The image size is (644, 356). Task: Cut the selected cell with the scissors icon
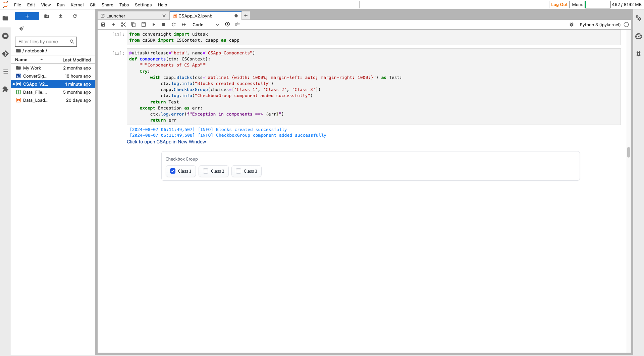123,25
